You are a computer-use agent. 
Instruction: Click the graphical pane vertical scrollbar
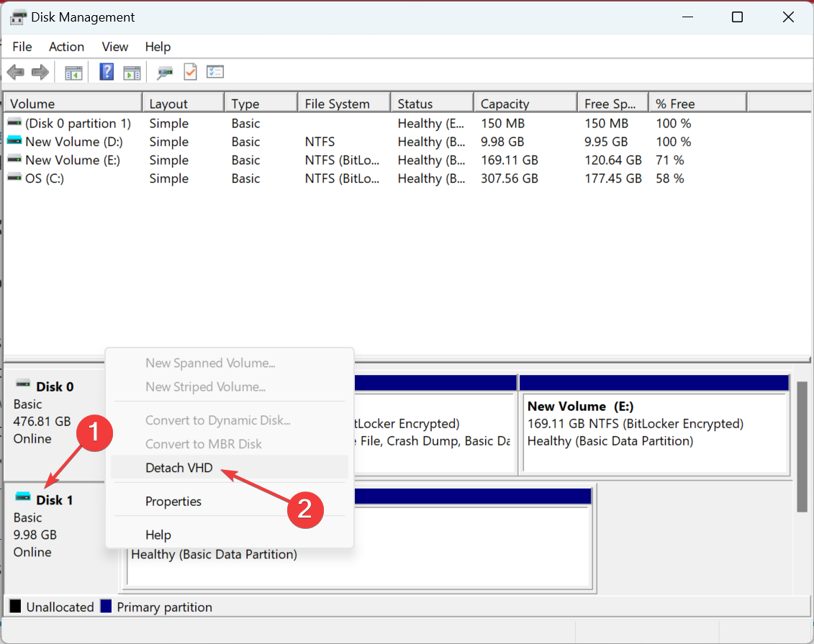(x=802, y=446)
